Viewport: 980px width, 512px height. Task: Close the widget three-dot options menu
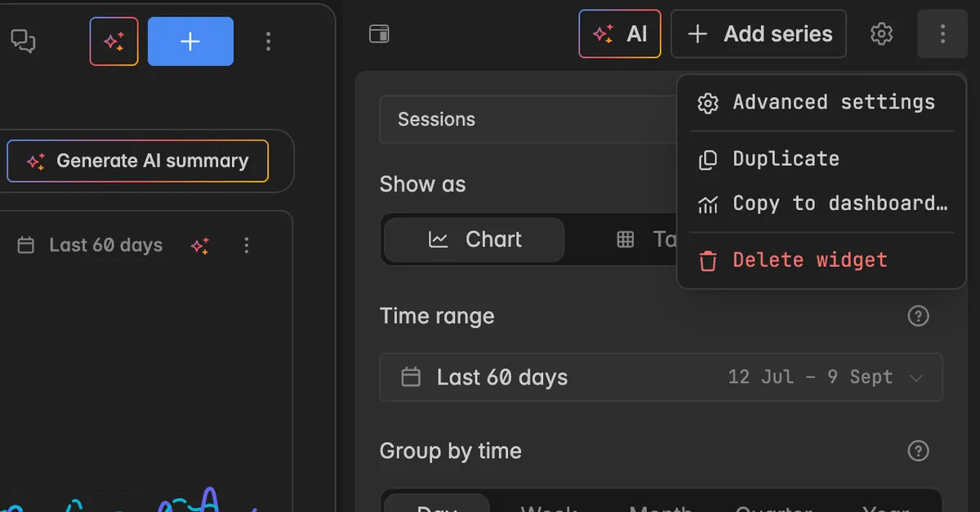[942, 34]
